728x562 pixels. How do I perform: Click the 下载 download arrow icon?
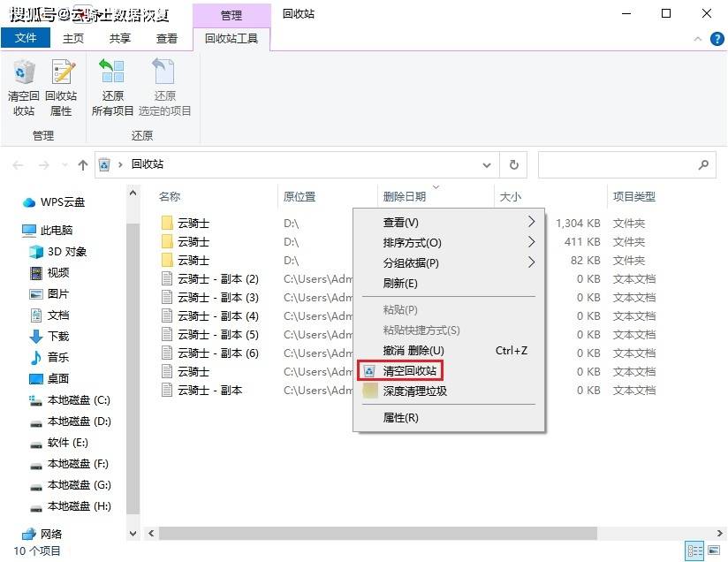36,337
